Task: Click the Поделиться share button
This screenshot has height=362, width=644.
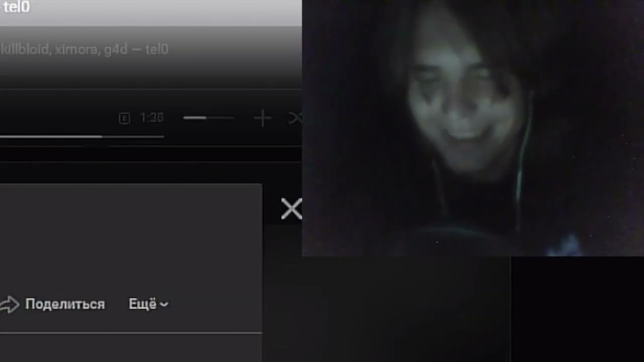Action: pyautogui.click(x=52, y=304)
